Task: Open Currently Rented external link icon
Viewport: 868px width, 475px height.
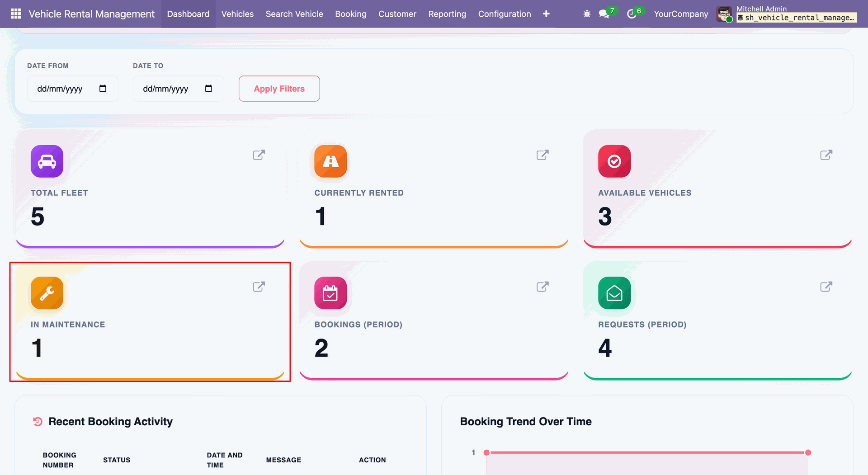Action: pos(542,155)
